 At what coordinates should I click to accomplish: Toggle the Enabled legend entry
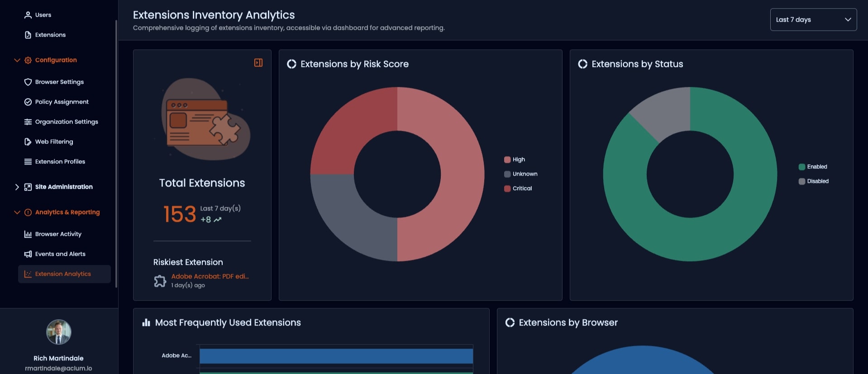click(x=813, y=167)
